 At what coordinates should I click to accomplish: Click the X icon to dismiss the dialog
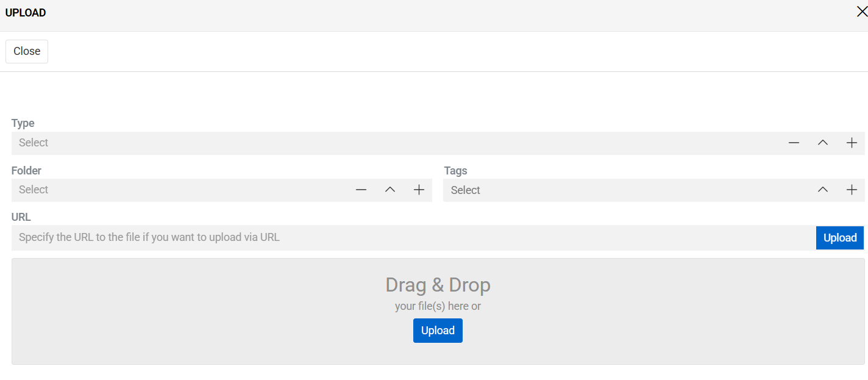pos(863,11)
